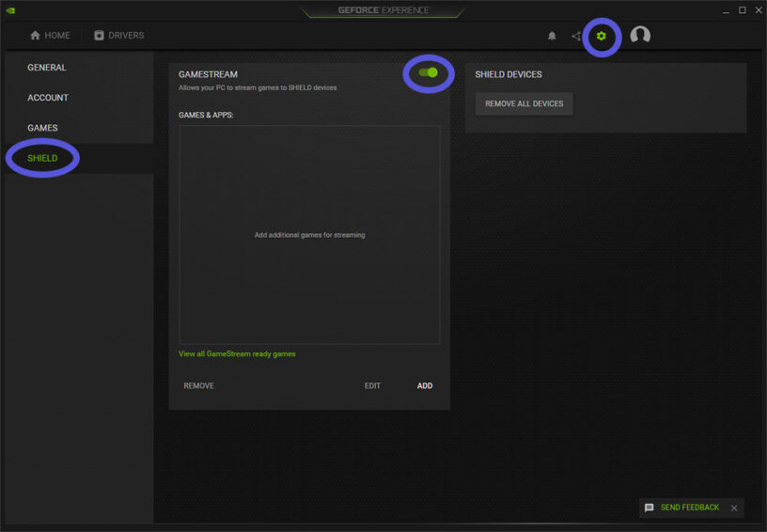The image size is (767, 532).
Task: Click the feedback chat bubble icon
Action: point(650,508)
